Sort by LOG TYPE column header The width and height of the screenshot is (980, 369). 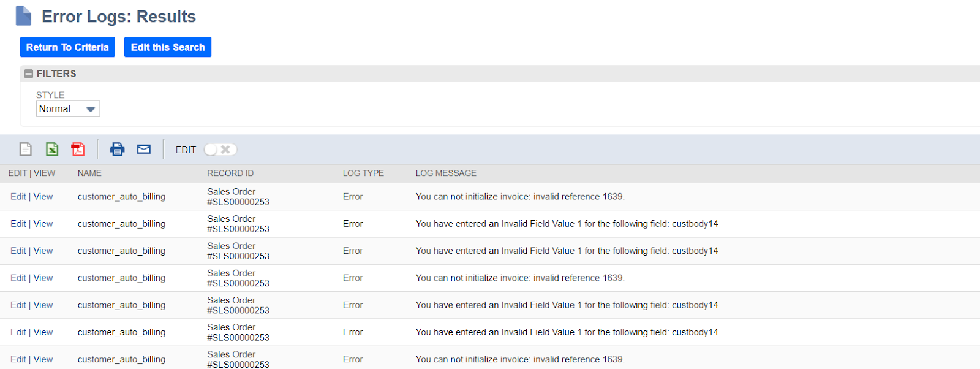click(363, 173)
